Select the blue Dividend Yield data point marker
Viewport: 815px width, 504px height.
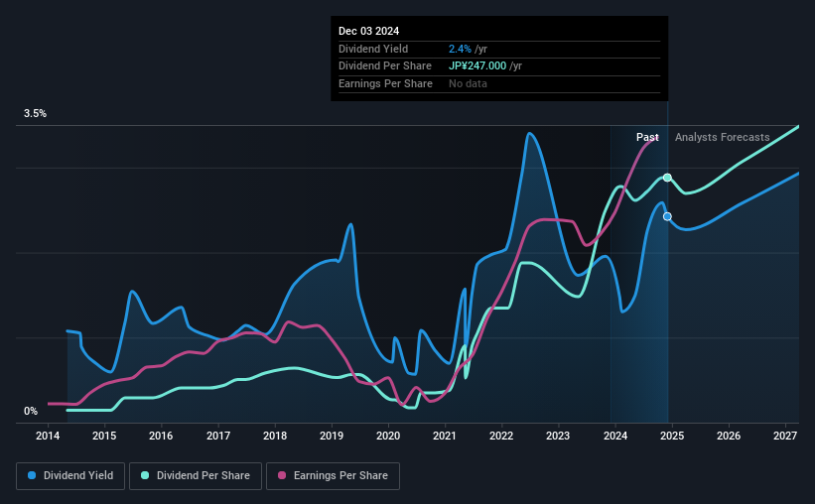click(667, 216)
